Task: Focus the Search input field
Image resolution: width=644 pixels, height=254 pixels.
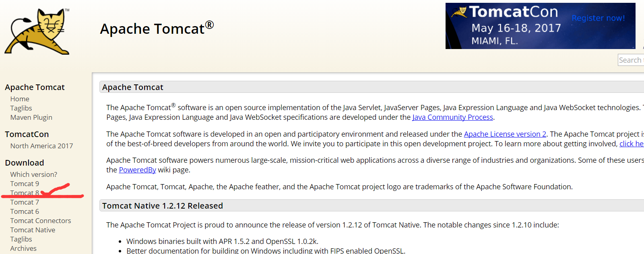Action: (631, 60)
